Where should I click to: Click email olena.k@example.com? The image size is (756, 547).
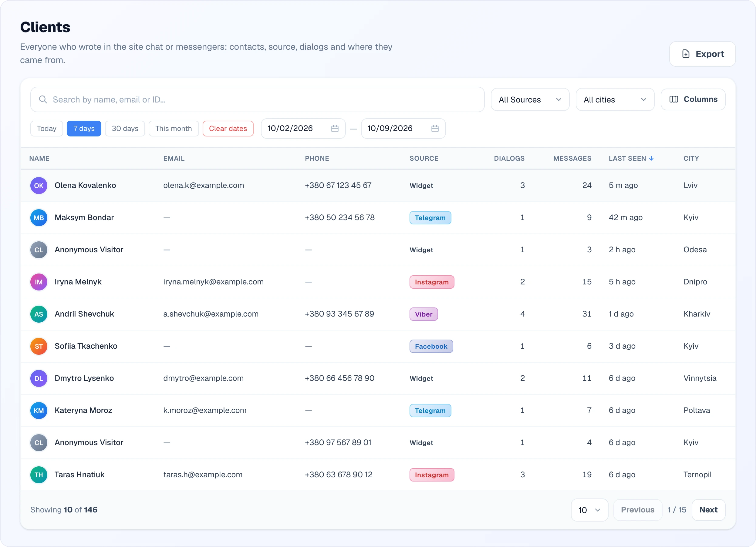(204, 186)
